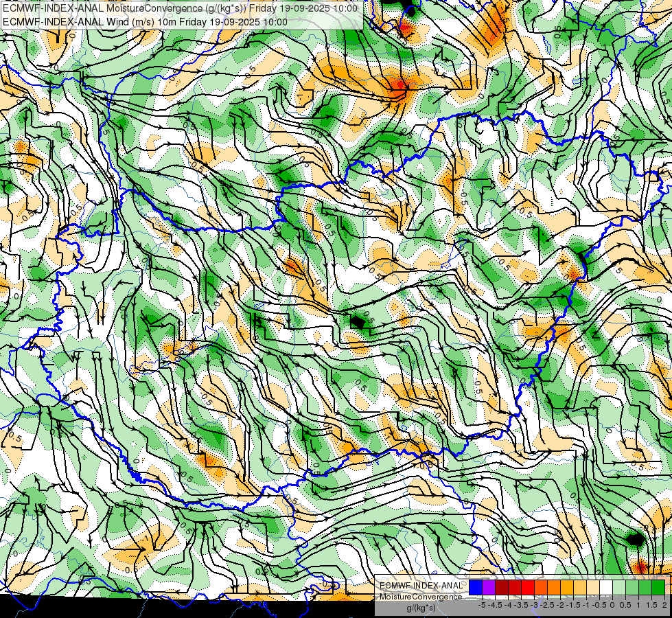This screenshot has height=618, width=672.
Task: Click the purple legend color swatch
Action: point(489,587)
